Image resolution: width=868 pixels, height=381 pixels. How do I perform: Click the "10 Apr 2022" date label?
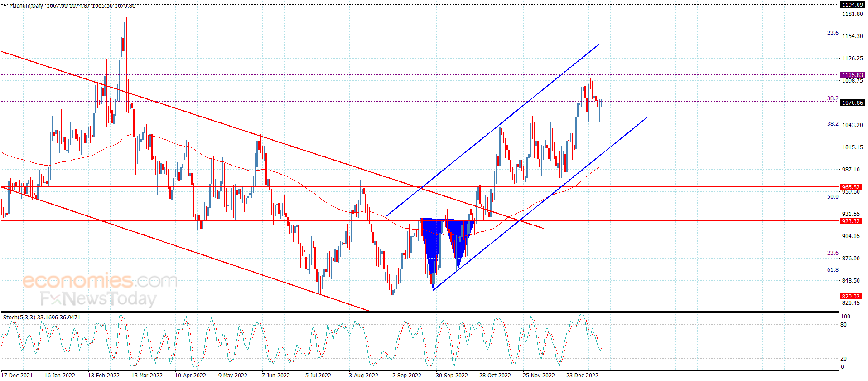pos(190,376)
